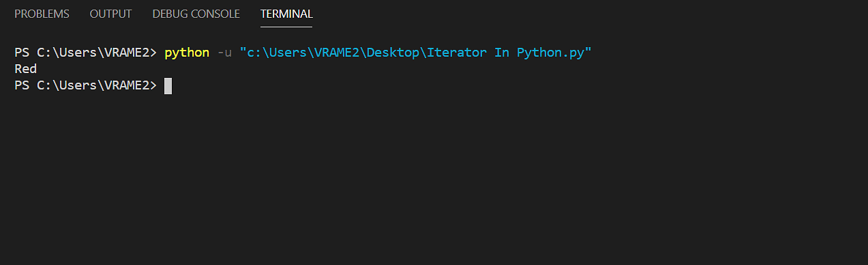Click the first PS C:\Users\VRAME2> prompt
868x265 pixels.
[85, 53]
